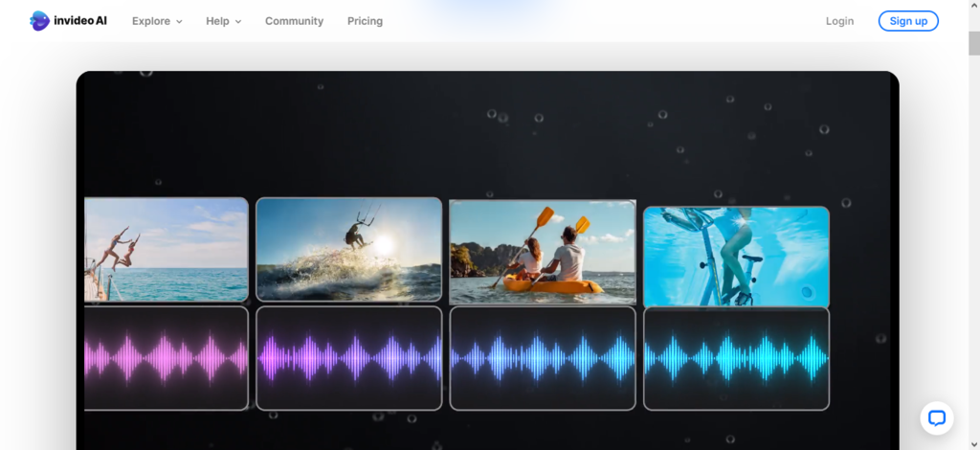Click the invideo AI wordmark text

tap(80, 21)
